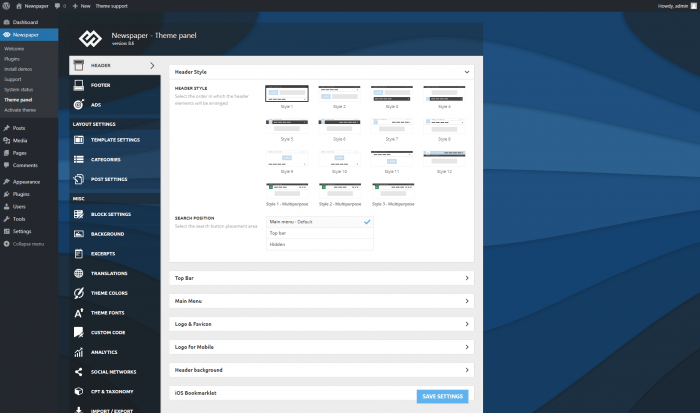700x413 pixels.
Task: Click the Ads target icon
Action: 79,104
